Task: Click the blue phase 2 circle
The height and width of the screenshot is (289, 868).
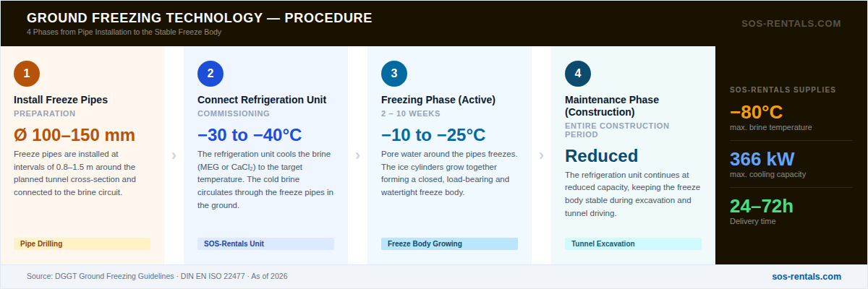Action: (x=210, y=73)
